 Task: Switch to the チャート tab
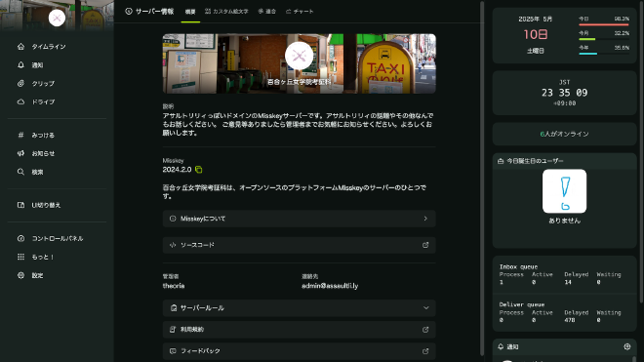[x=300, y=12]
